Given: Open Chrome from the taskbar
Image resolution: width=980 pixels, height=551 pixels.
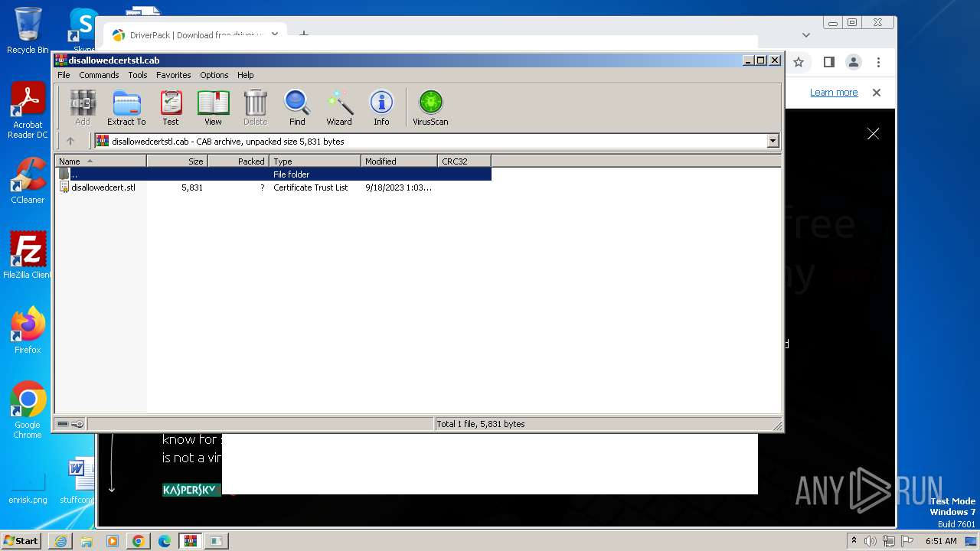Looking at the screenshot, I should click(139, 541).
